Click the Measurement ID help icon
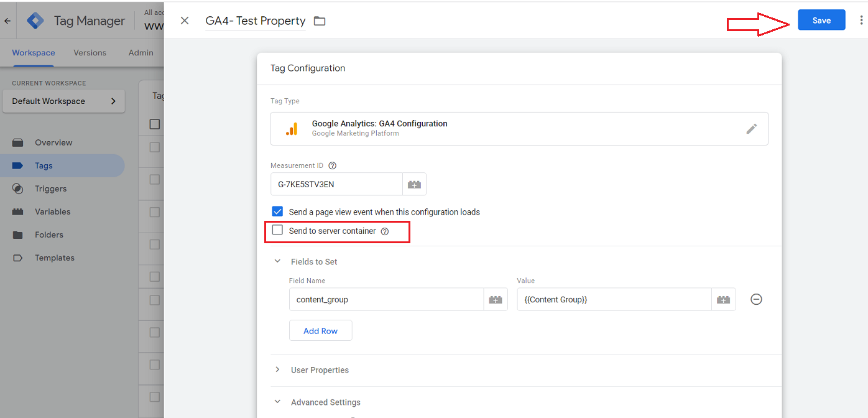Image resolution: width=868 pixels, height=418 pixels. pyautogui.click(x=333, y=166)
